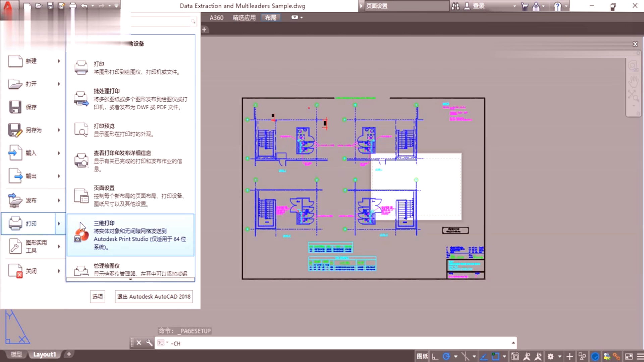
Task: Click the 选项 options button
Action: coord(98,297)
